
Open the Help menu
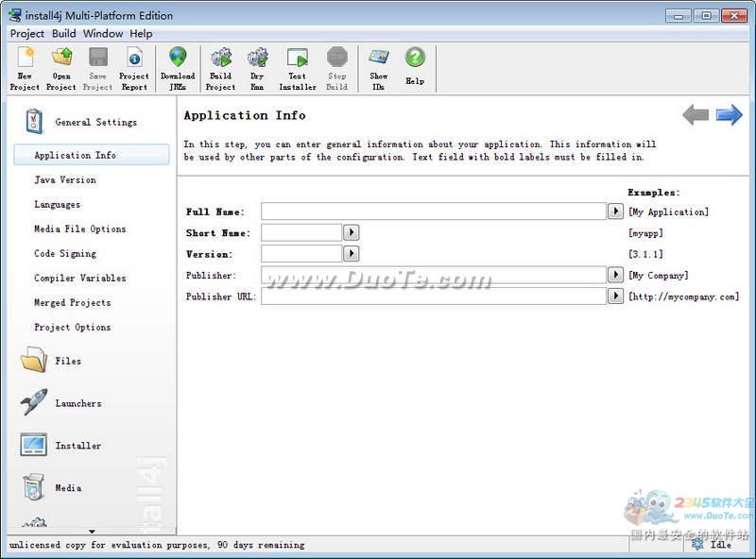tap(141, 34)
